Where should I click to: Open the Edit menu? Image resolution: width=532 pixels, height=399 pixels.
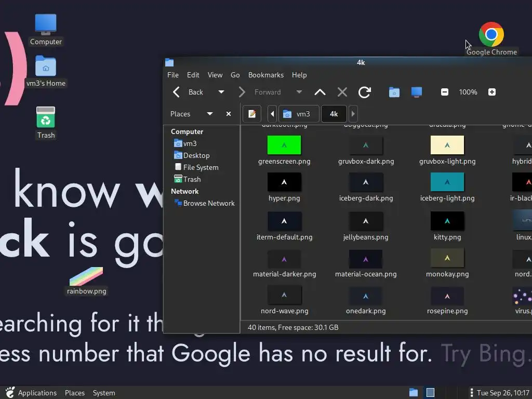tap(193, 75)
